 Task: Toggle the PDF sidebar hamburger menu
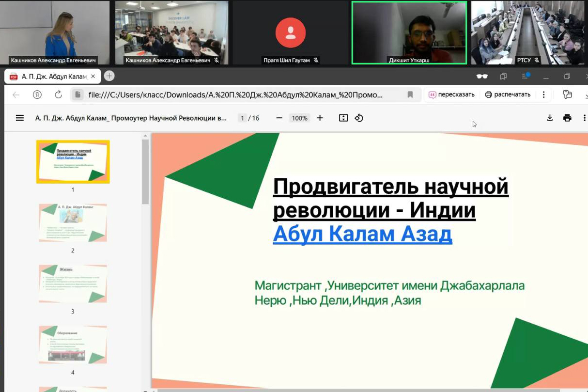20,118
